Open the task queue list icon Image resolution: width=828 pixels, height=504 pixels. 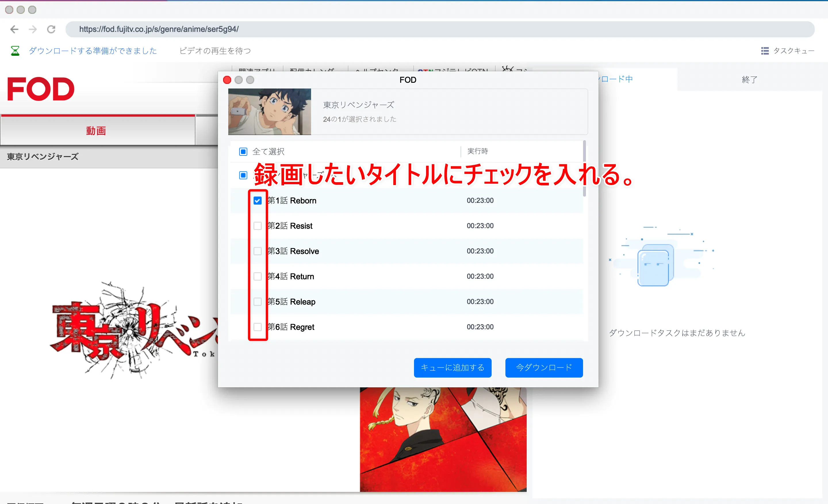point(765,51)
